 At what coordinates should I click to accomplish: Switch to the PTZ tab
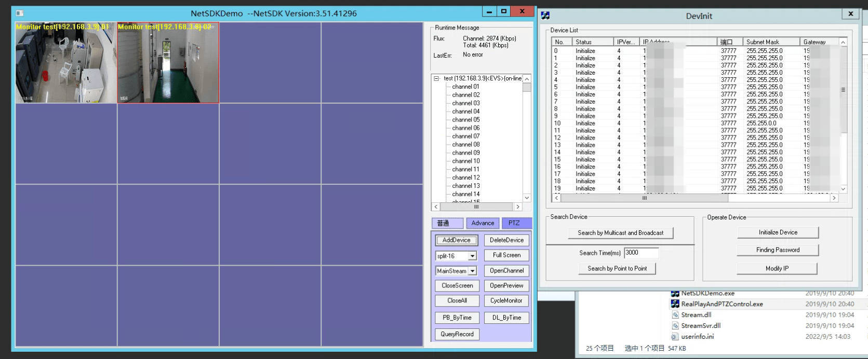pos(516,223)
